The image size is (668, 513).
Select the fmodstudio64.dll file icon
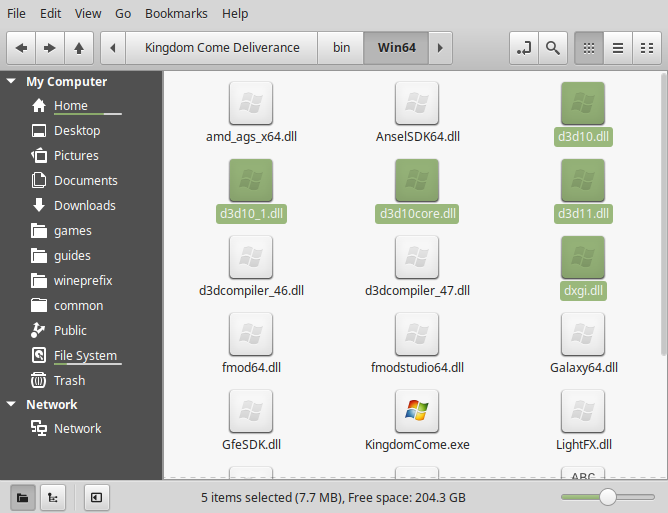coord(417,334)
